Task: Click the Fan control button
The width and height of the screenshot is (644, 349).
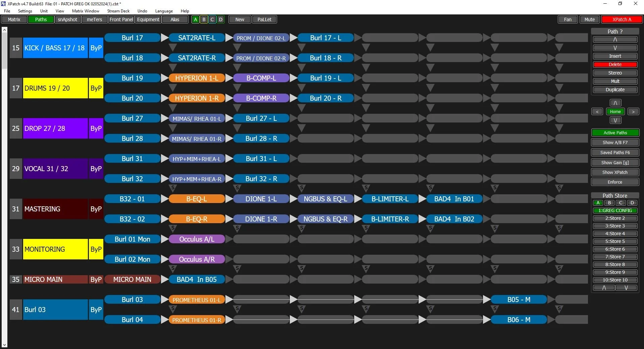Action: (x=567, y=19)
